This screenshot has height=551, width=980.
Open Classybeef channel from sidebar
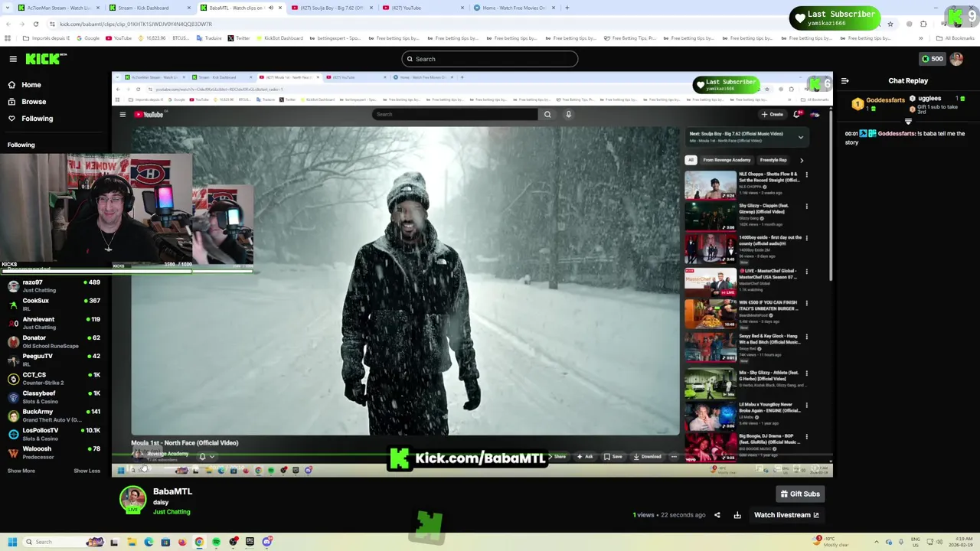[x=54, y=397]
